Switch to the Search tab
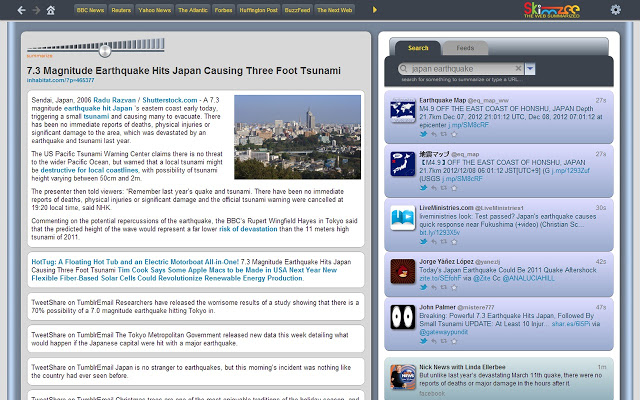Screen dimensions: 640x400 click(x=418, y=48)
